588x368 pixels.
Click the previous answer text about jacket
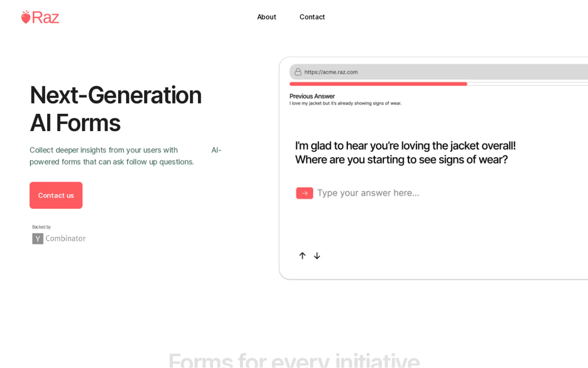tap(345, 103)
